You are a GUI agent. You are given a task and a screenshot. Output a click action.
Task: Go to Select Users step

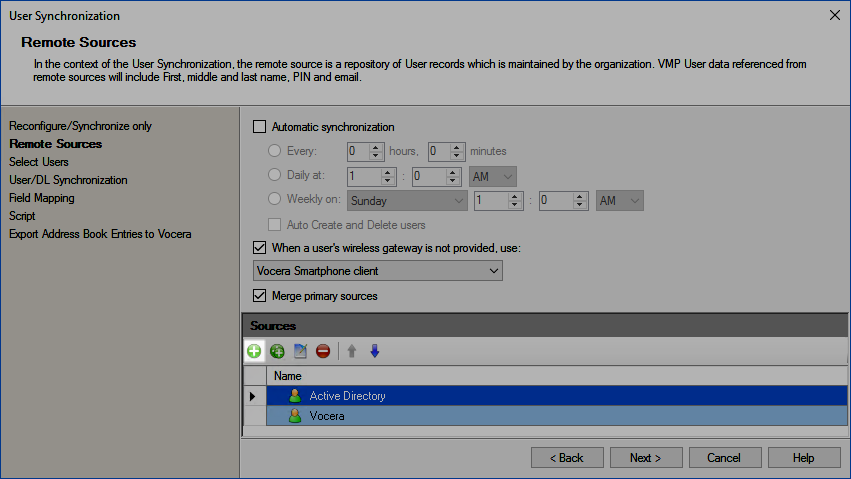point(39,162)
